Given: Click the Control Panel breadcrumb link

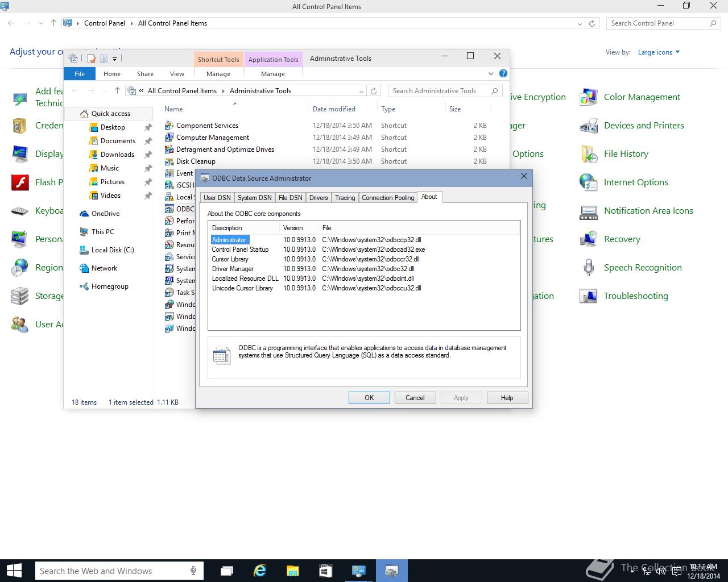Looking at the screenshot, I should click(105, 23).
